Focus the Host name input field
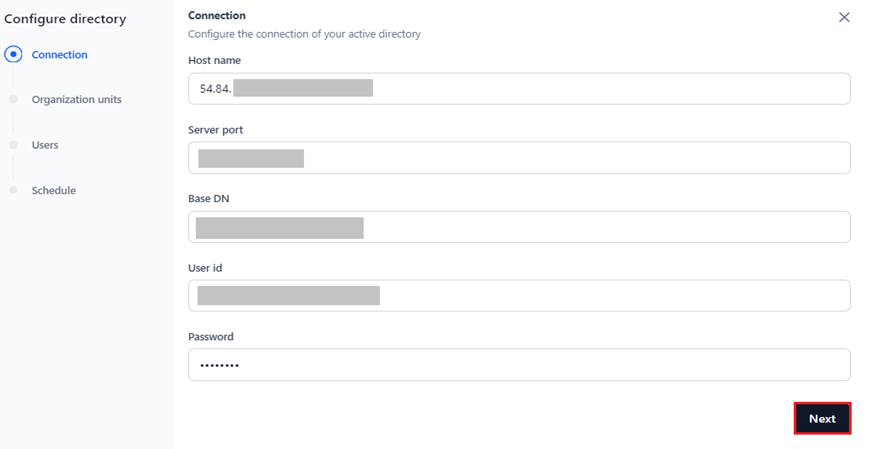 (519, 89)
